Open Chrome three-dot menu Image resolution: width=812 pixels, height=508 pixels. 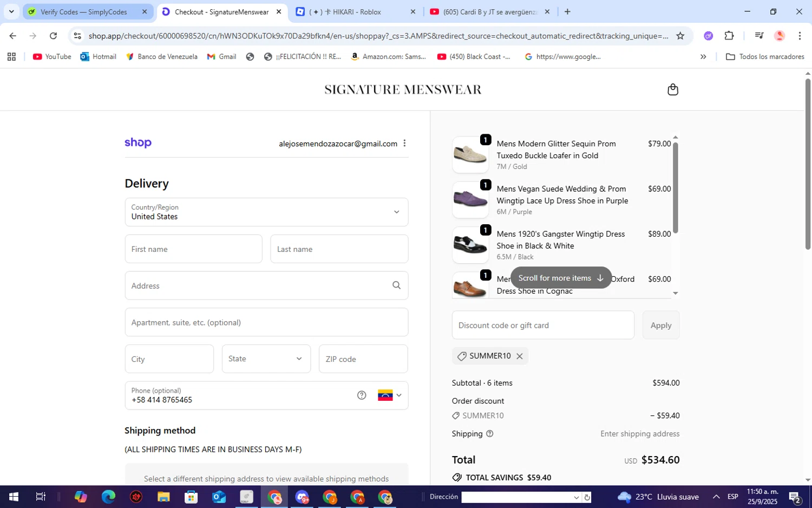tap(800, 36)
